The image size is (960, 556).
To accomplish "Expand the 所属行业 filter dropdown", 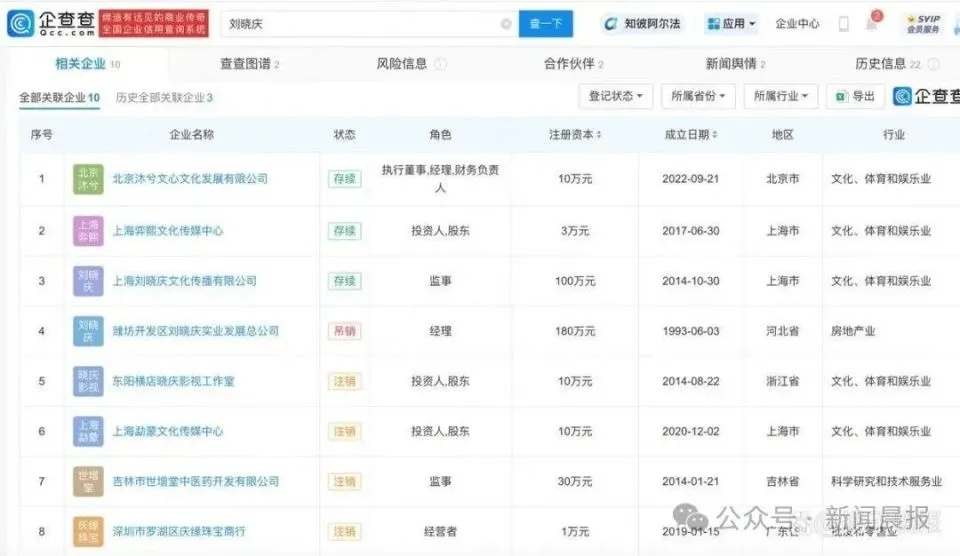I will click(x=780, y=96).
